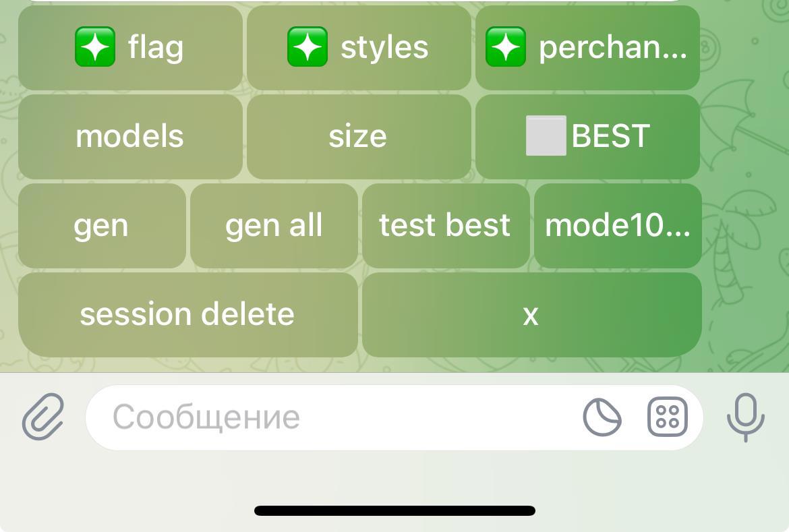Open the mode10... option button

click(617, 226)
